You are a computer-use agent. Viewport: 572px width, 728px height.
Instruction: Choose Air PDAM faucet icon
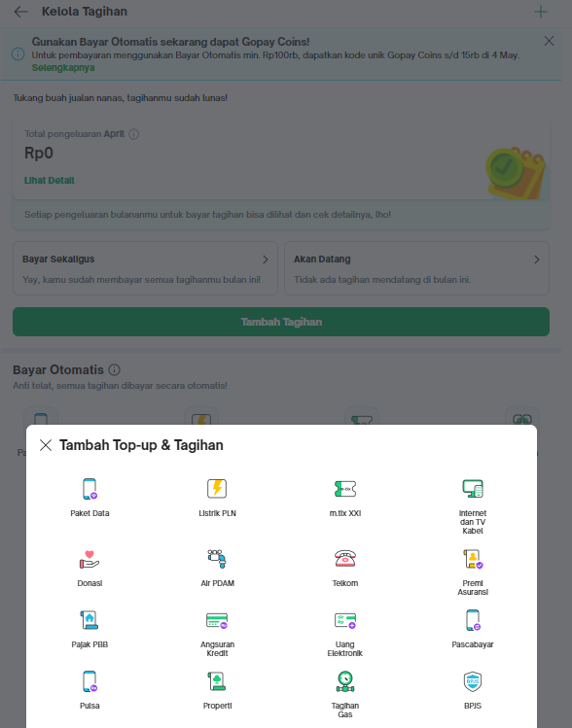(217, 559)
